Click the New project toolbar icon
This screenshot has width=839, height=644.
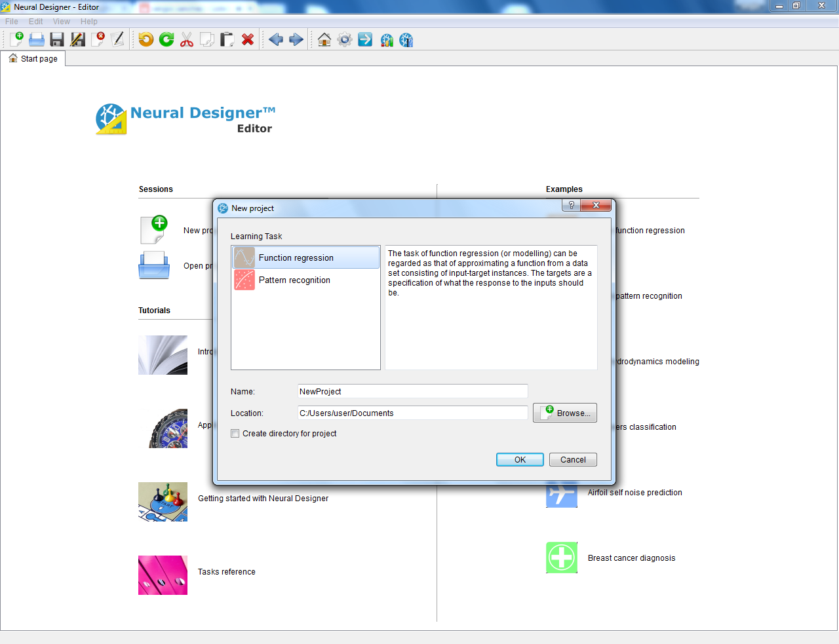tap(16, 39)
